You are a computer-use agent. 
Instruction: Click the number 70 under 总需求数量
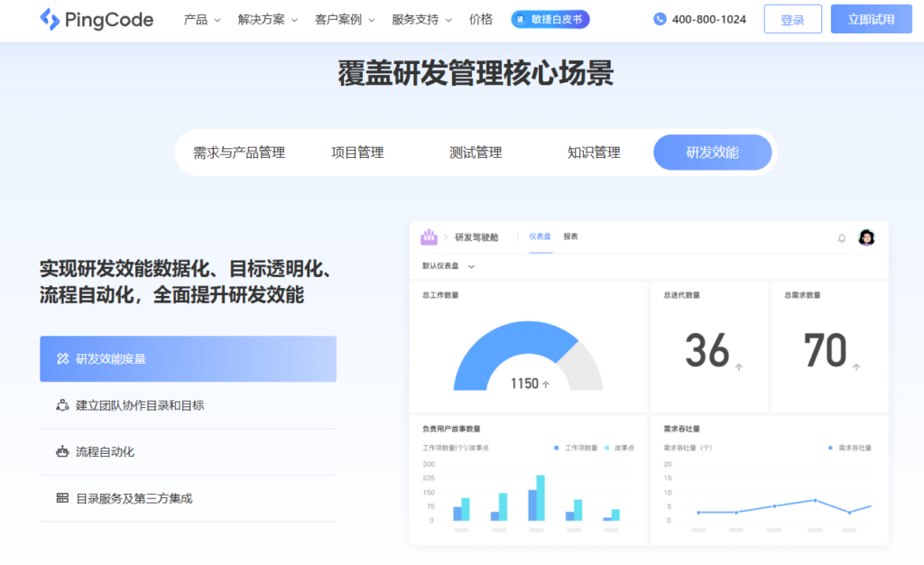pyautogui.click(x=825, y=350)
